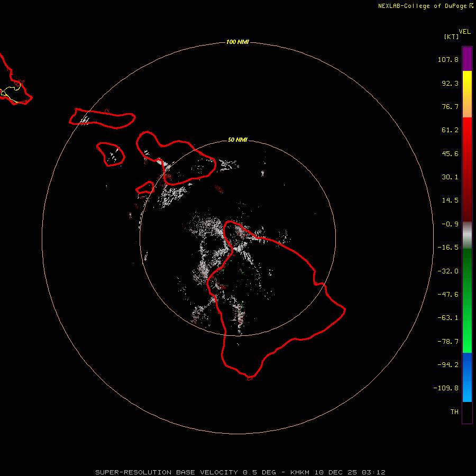Screen dimensions: 476x476
Task: Click the VEL legend title
Action: click(464, 32)
